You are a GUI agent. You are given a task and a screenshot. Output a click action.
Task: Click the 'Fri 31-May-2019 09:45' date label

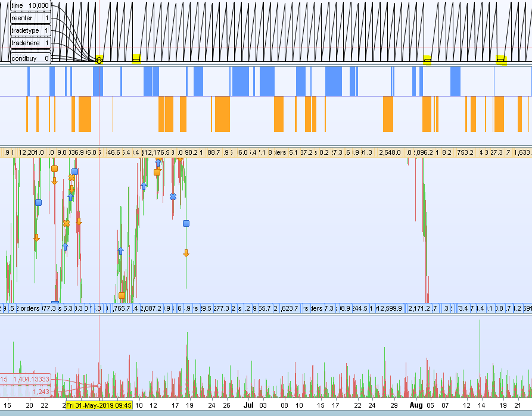click(99, 405)
